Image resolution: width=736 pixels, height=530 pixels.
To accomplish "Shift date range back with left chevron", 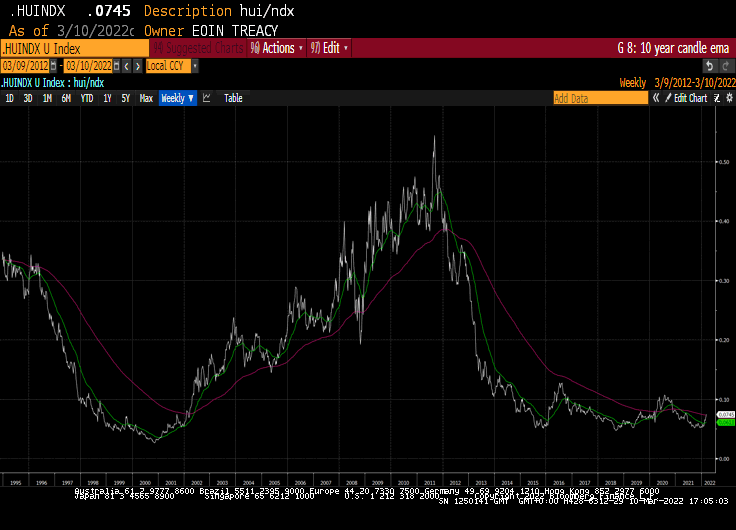I will click(x=127, y=66).
